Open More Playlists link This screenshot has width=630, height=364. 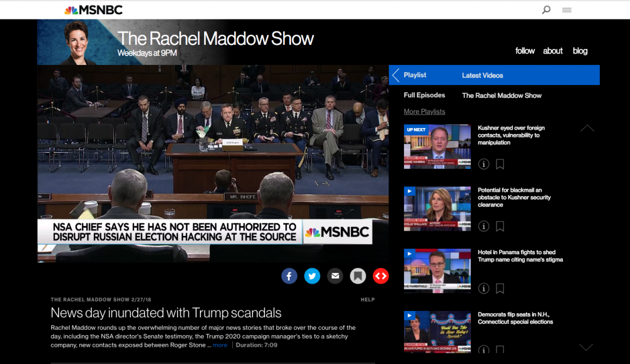coord(424,112)
